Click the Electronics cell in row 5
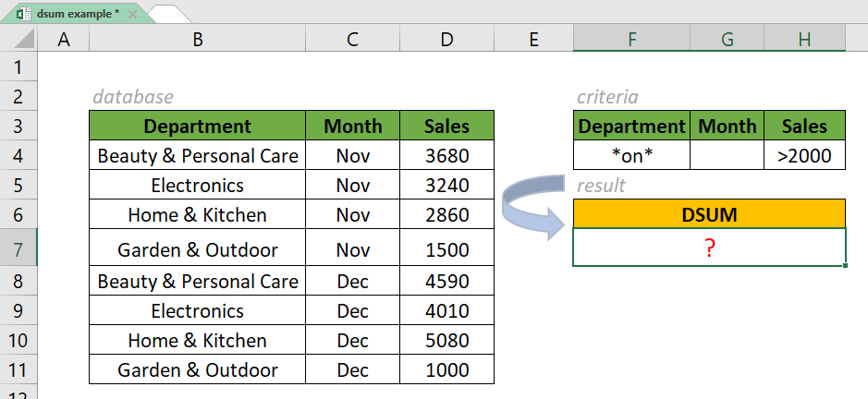Viewport: 868px width, 399px height. pos(197,186)
